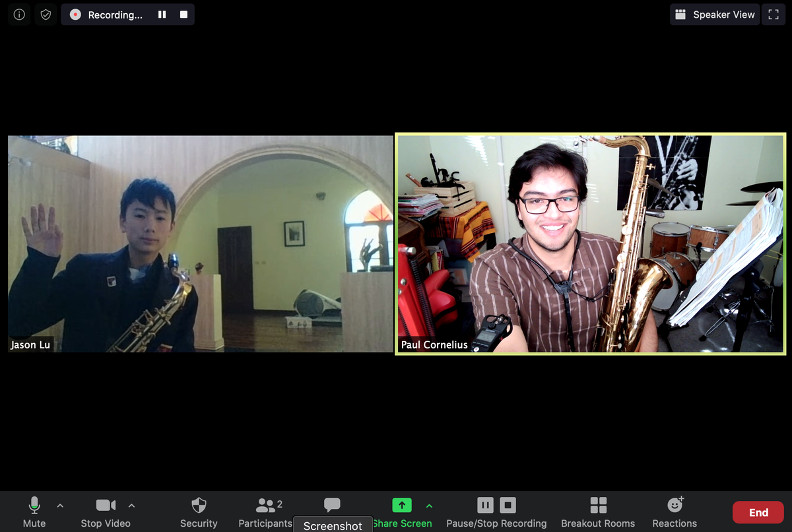The image size is (792, 532).
Task: Click the green Share Screen button
Action: (402, 513)
